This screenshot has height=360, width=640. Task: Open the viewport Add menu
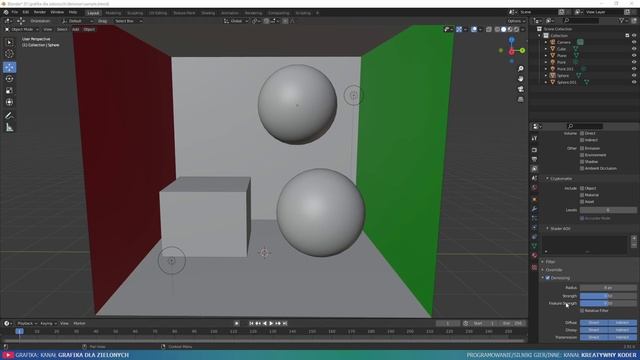pyautogui.click(x=76, y=29)
